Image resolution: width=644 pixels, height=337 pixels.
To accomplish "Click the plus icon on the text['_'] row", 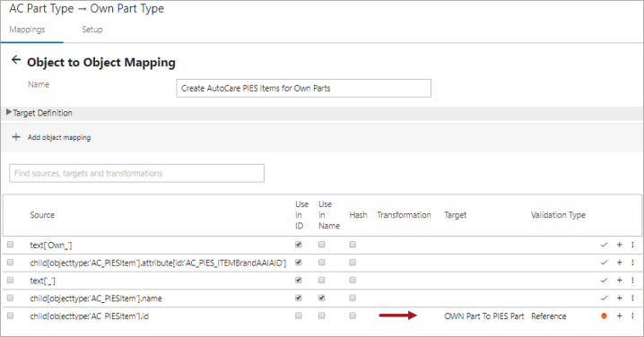I will pos(620,281).
